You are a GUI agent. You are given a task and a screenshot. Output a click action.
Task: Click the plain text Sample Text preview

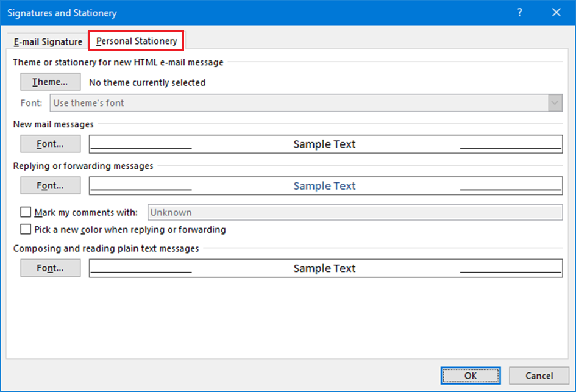pos(325,269)
